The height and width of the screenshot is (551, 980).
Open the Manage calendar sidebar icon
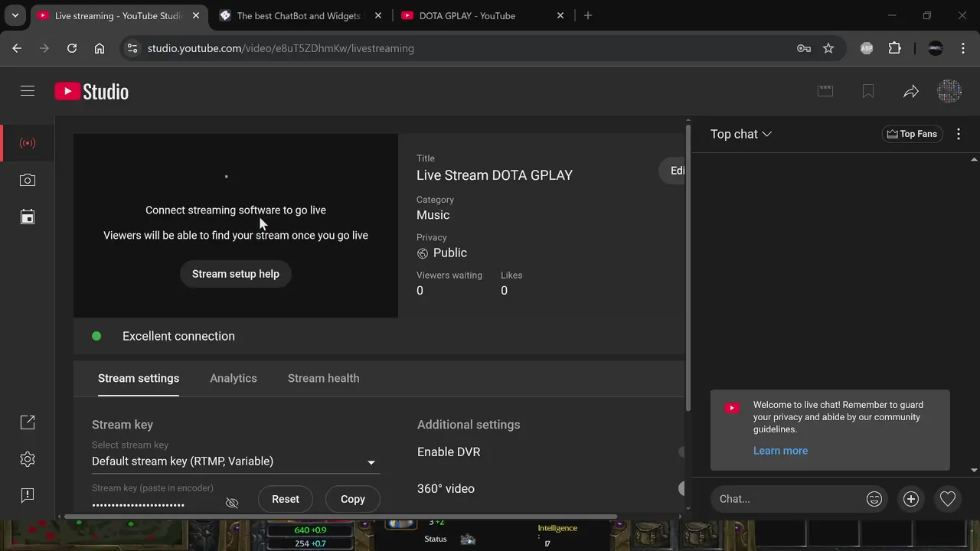point(28,217)
